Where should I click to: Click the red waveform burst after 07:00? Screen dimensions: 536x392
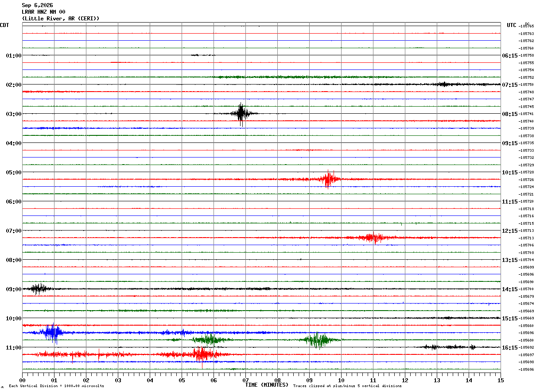pyautogui.click(x=374, y=238)
